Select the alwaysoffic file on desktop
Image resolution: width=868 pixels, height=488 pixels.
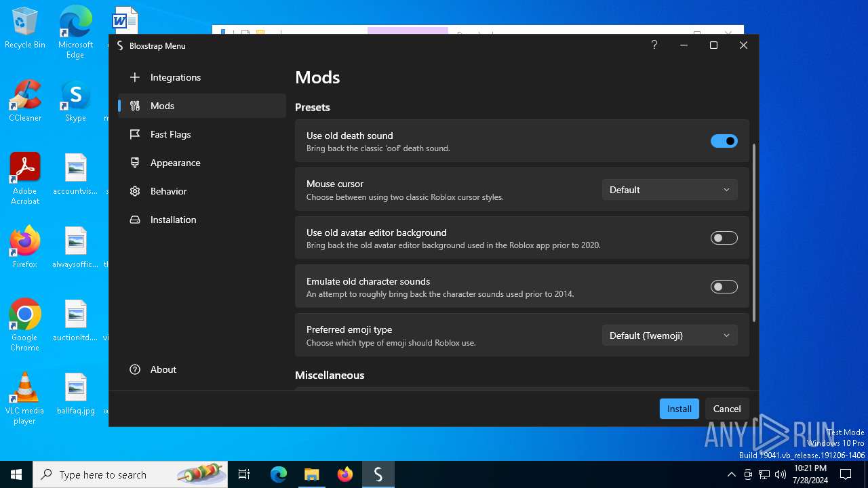[75, 247]
